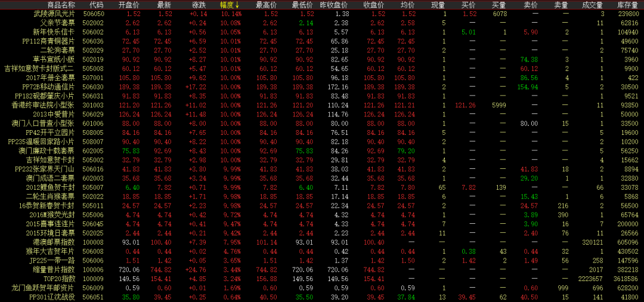Screen dimensions: 644x302
Task: Select the 父亲节套票 row
Action: pos(58,23)
